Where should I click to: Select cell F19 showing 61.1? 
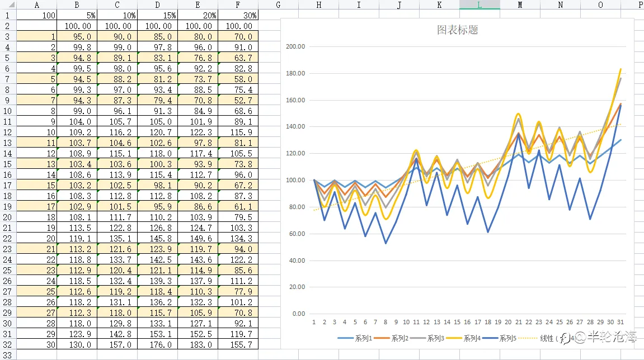pos(238,206)
